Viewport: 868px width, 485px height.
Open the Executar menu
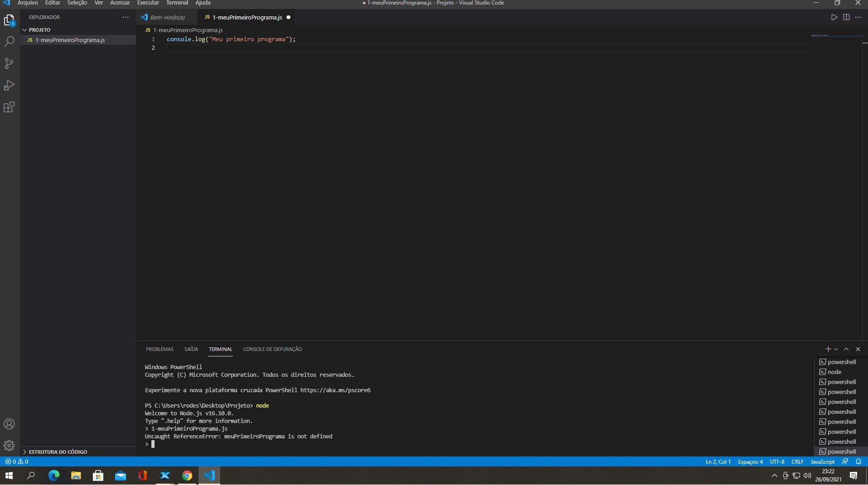pyautogui.click(x=148, y=3)
